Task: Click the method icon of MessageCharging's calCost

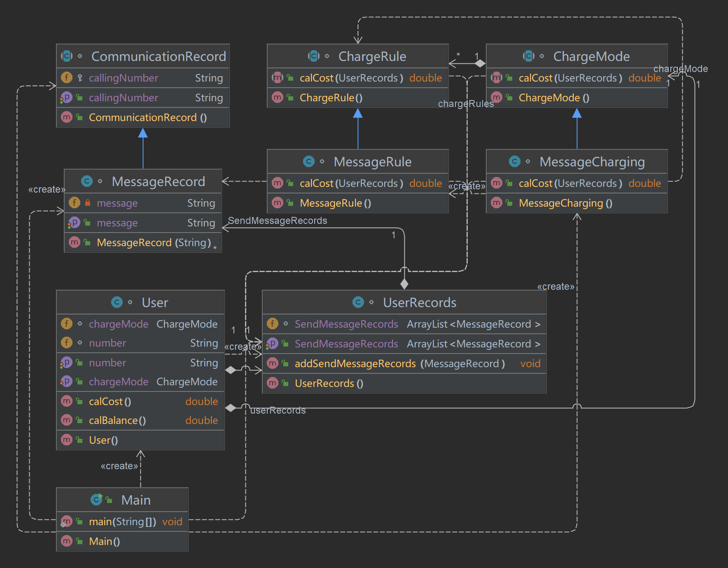Action: coord(497,183)
